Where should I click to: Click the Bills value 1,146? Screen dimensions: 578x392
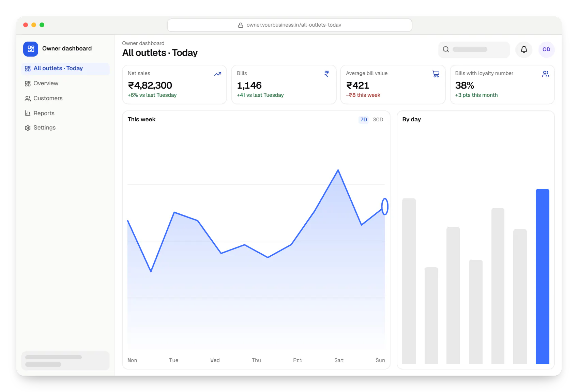click(249, 85)
